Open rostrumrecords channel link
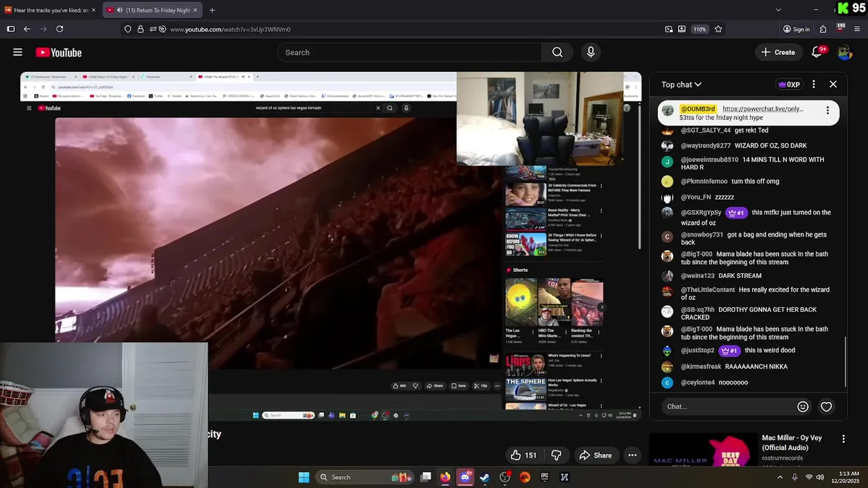This screenshot has width=868, height=488. point(782,458)
